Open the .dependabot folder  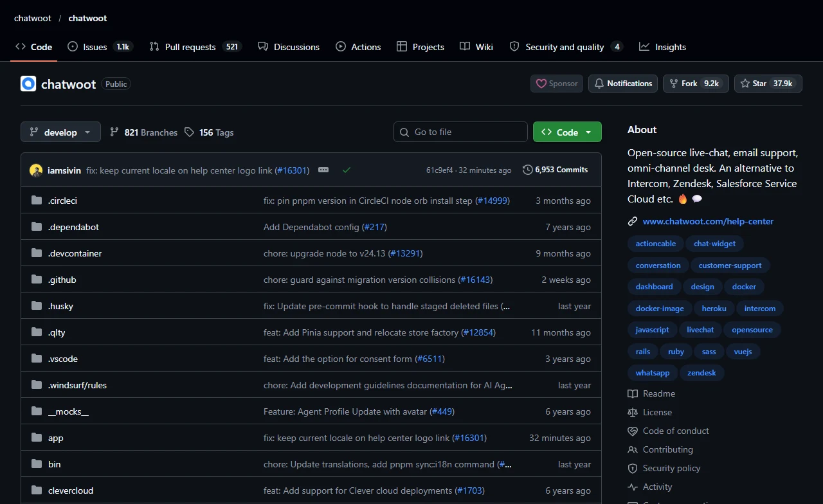tap(73, 227)
